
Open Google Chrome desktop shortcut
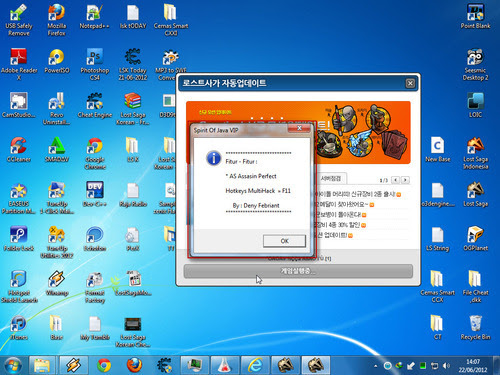pyautogui.click(x=95, y=153)
